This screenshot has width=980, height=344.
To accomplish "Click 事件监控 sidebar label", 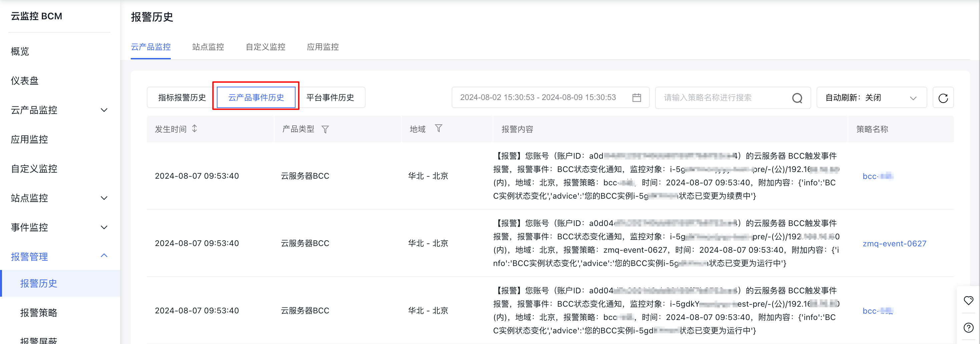I will click(x=29, y=227).
